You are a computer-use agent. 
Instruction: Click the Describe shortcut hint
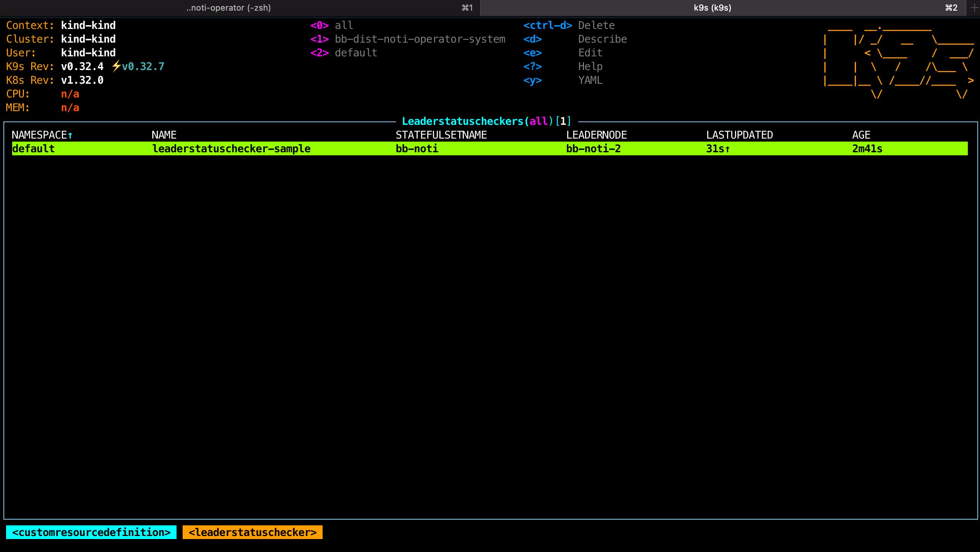[x=602, y=39]
